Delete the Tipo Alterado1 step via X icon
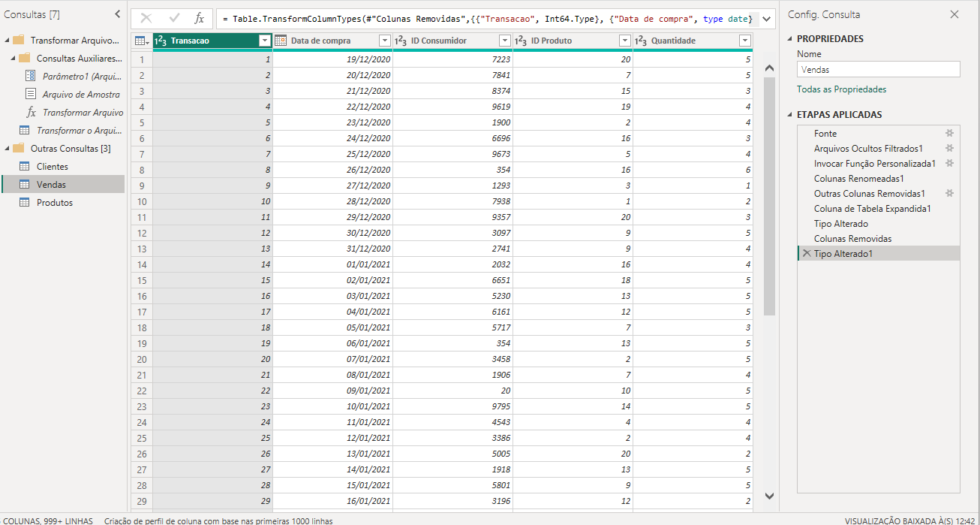Image resolution: width=980 pixels, height=525 pixels. click(806, 254)
